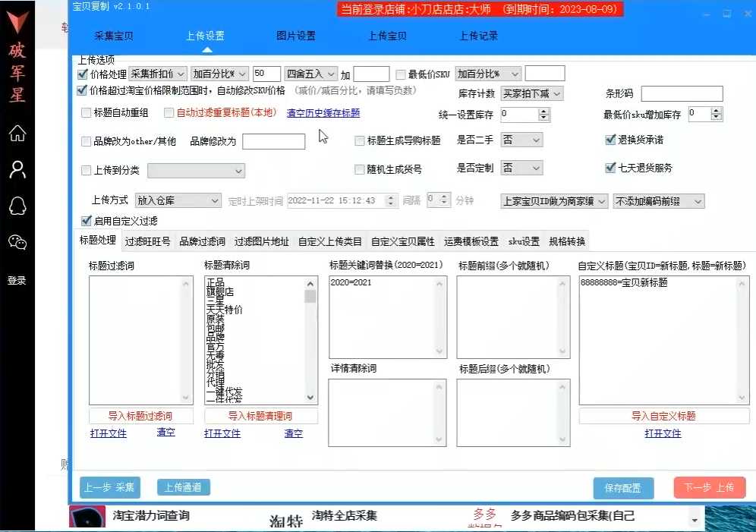The image size is (756, 532).
Task: Go to the 上传记录 tab
Action: (x=478, y=36)
